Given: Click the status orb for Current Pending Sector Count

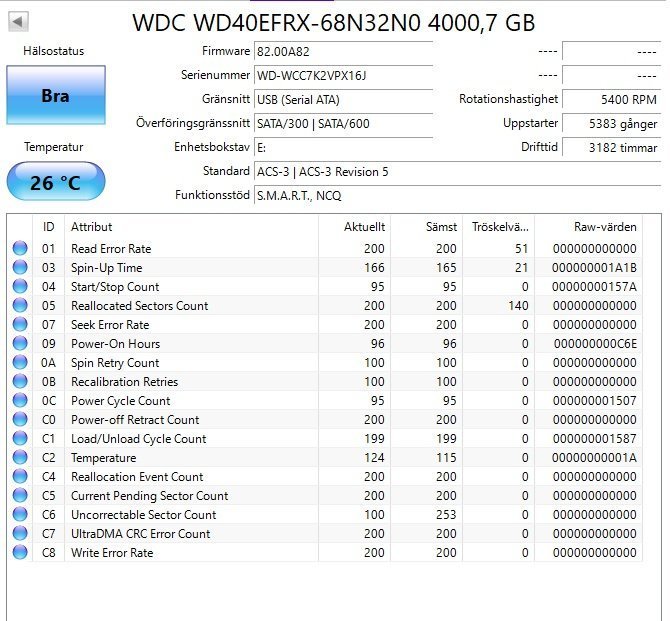Looking at the screenshot, I should [20, 495].
